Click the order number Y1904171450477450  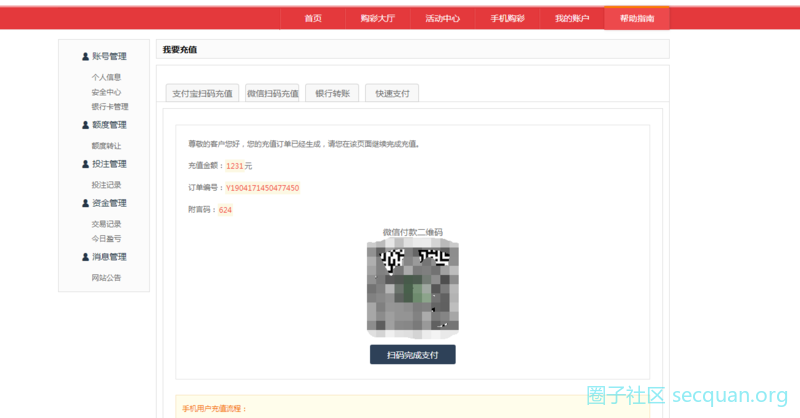(263, 188)
